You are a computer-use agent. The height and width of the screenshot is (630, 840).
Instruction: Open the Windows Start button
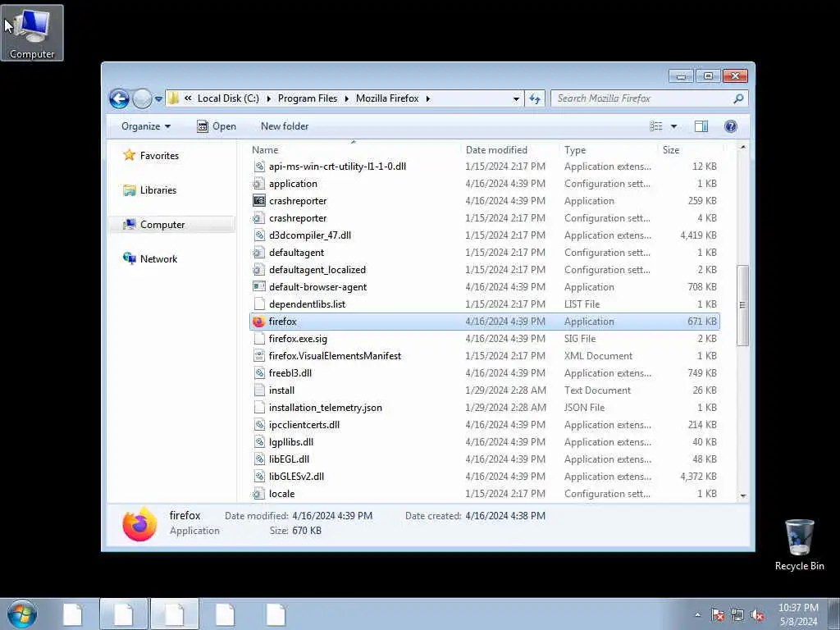(x=22, y=614)
